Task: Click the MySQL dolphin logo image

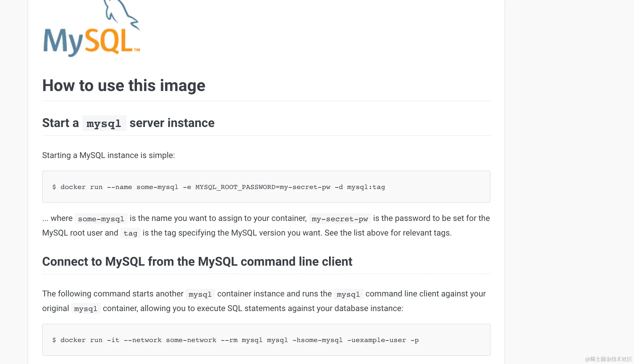Action: tap(92, 31)
